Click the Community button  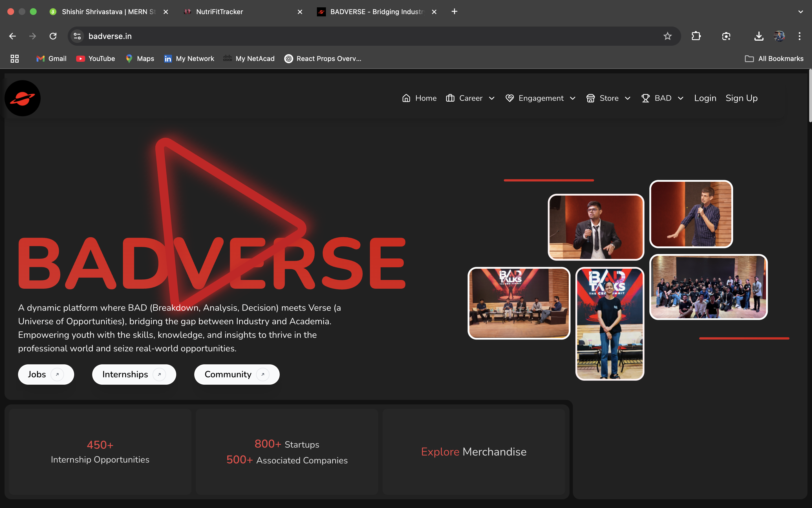(x=237, y=374)
